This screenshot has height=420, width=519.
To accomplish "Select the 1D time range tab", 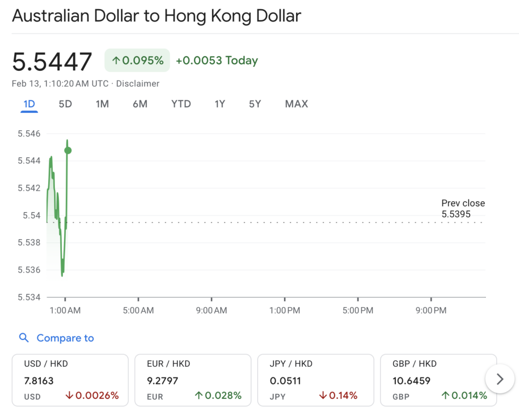I will pyautogui.click(x=29, y=104).
